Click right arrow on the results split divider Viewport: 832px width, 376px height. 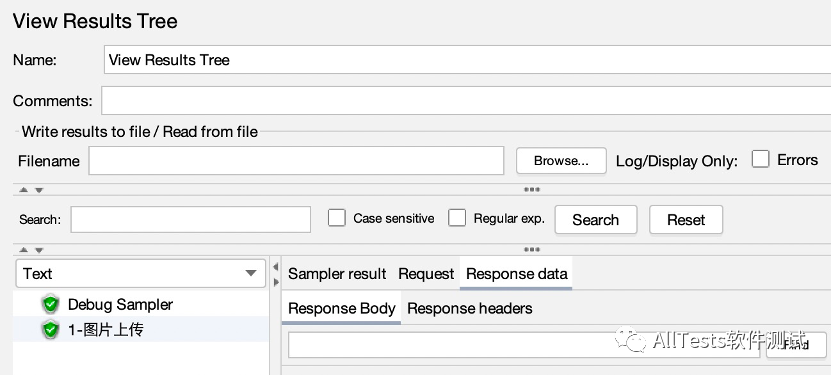click(x=275, y=282)
